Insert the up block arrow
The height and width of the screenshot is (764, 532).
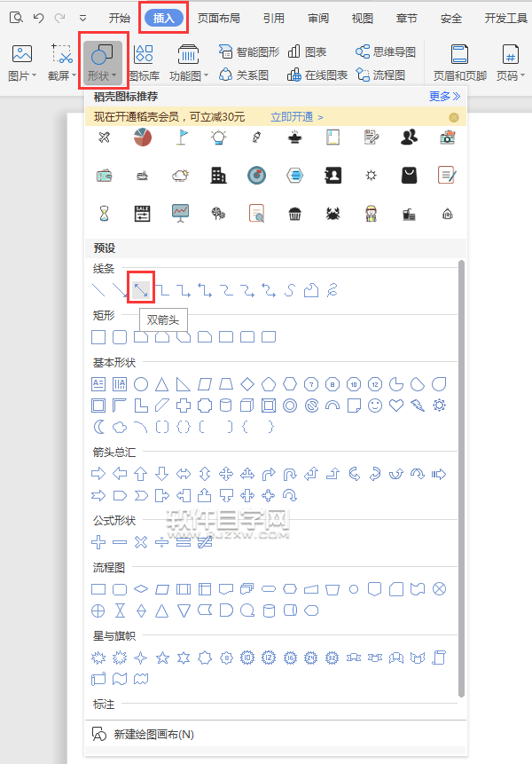(x=141, y=474)
